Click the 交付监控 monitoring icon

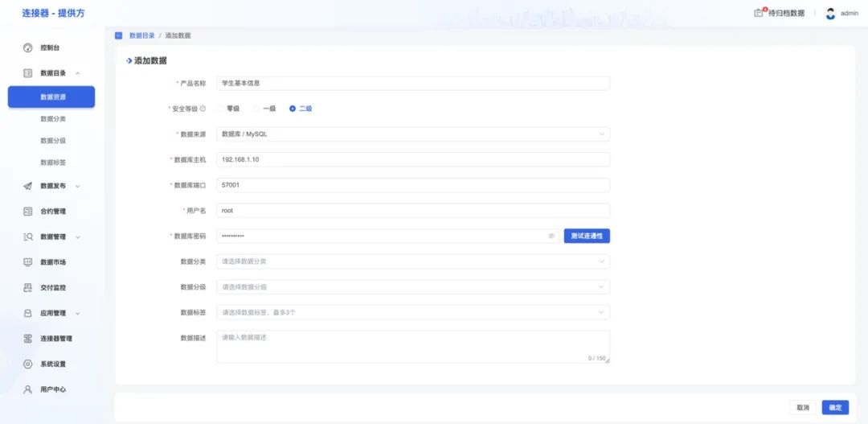pyautogui.click(x=27, y=287)
